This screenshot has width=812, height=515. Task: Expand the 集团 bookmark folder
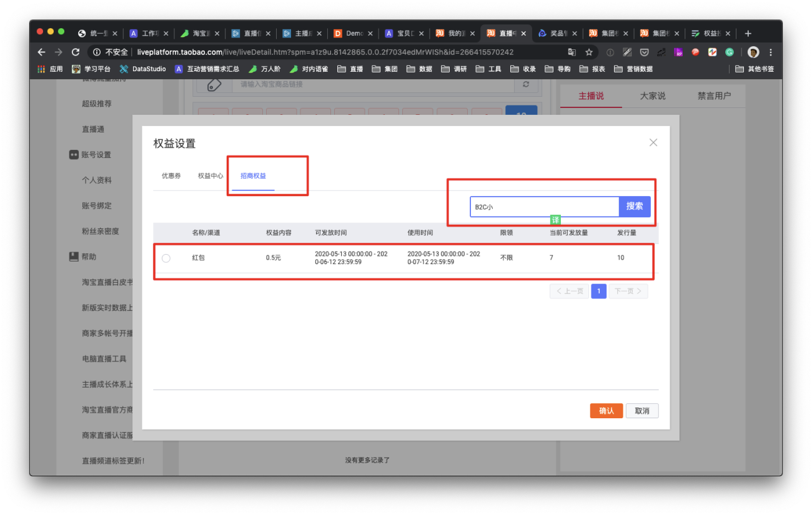coord(385,69)
